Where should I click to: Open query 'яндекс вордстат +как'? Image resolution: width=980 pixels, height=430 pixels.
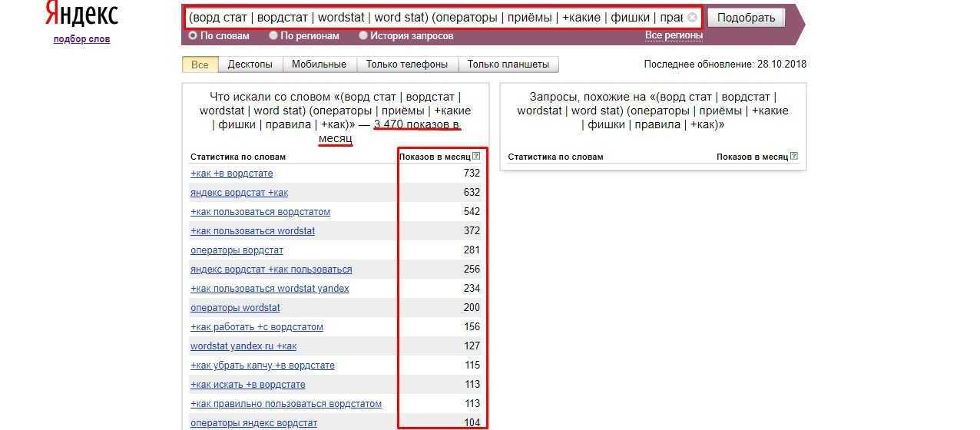click(x=240, y=193)
